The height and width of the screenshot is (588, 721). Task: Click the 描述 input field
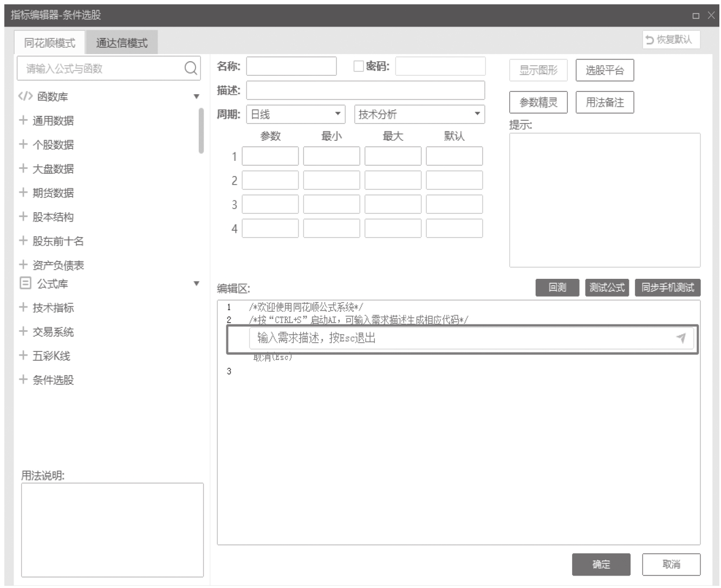coord(366,90)
